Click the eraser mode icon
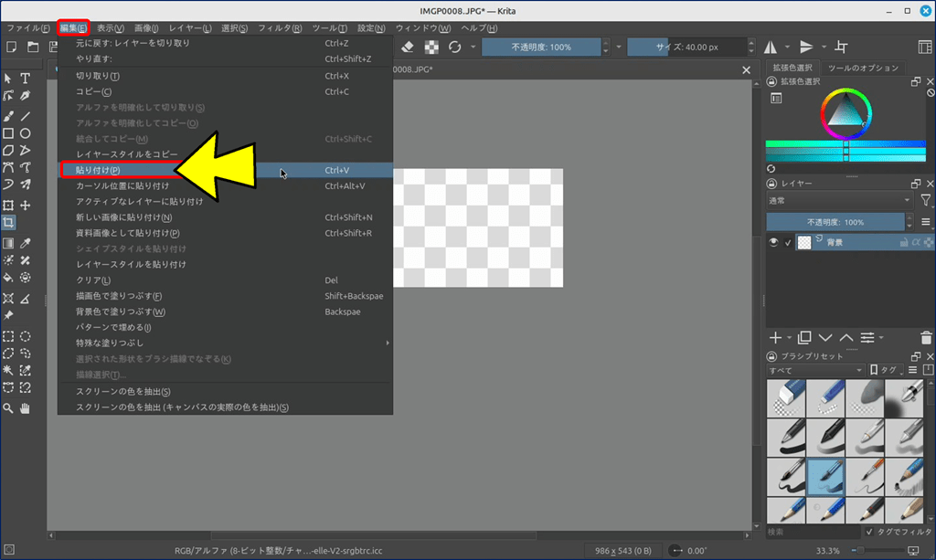This screenshot has height=560, width=936. pyautogui.click(x=409, y=47)
